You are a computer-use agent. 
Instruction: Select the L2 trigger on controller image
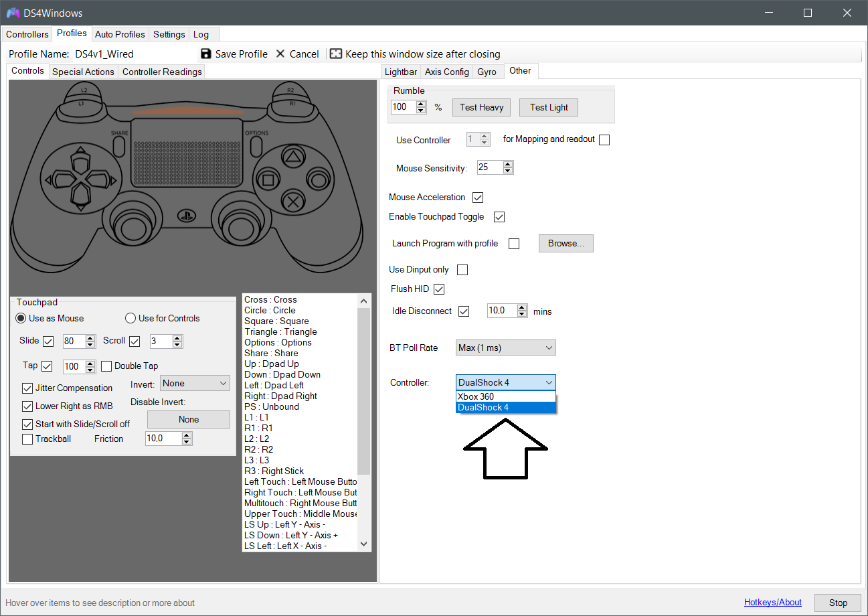tap(83, 90)
